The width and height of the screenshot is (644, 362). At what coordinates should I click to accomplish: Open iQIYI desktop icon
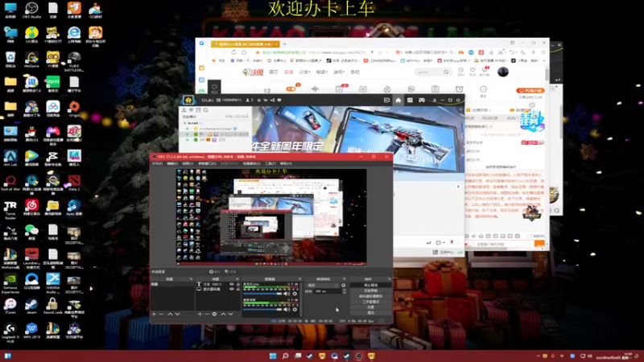point(52,84)
